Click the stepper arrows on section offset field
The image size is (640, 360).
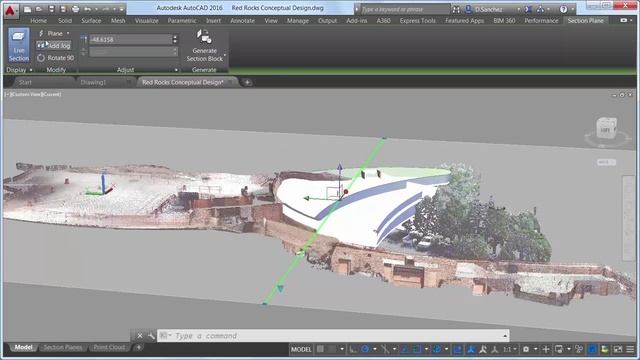[175, 40]
